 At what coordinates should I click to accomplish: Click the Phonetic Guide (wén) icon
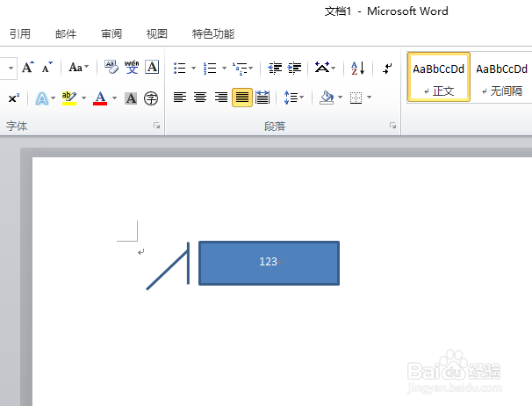click(132, 67)
